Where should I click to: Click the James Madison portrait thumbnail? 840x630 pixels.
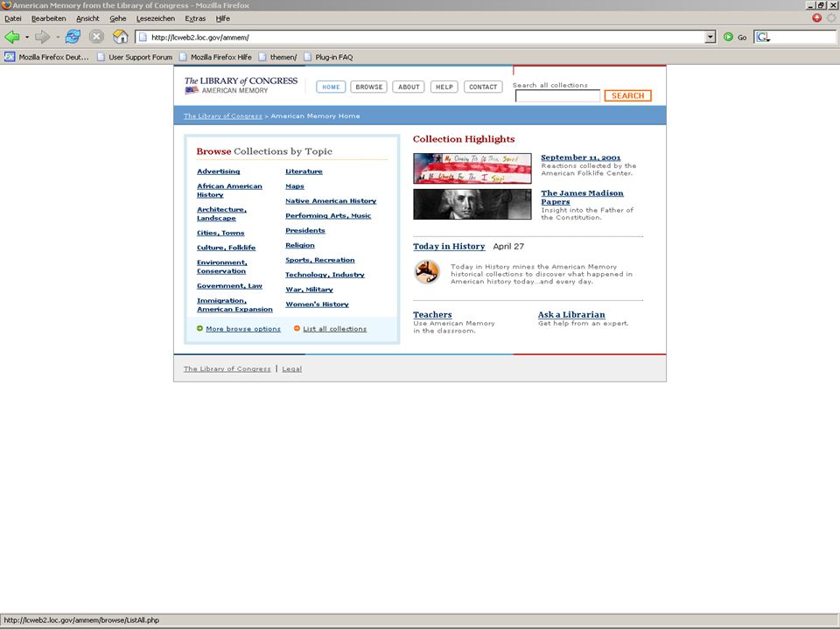(472, 204)
